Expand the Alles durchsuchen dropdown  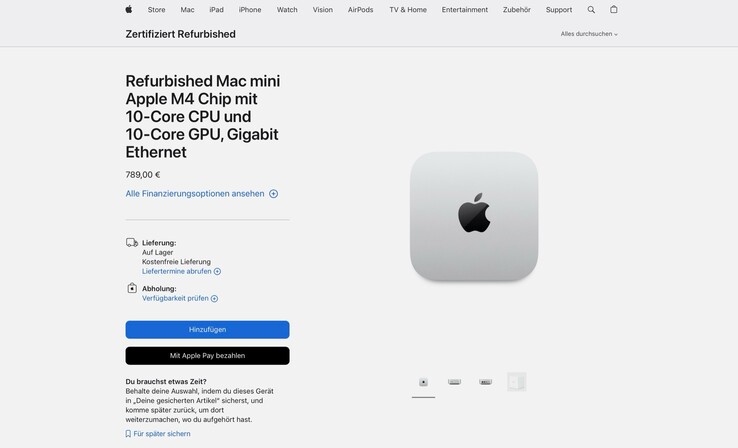pos(589,34)
